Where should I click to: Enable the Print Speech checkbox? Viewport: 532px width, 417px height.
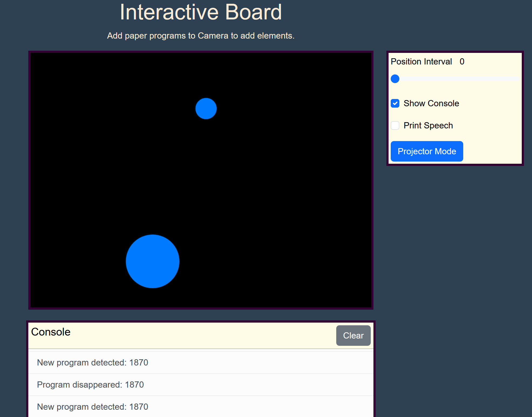(x=395, y=125)
